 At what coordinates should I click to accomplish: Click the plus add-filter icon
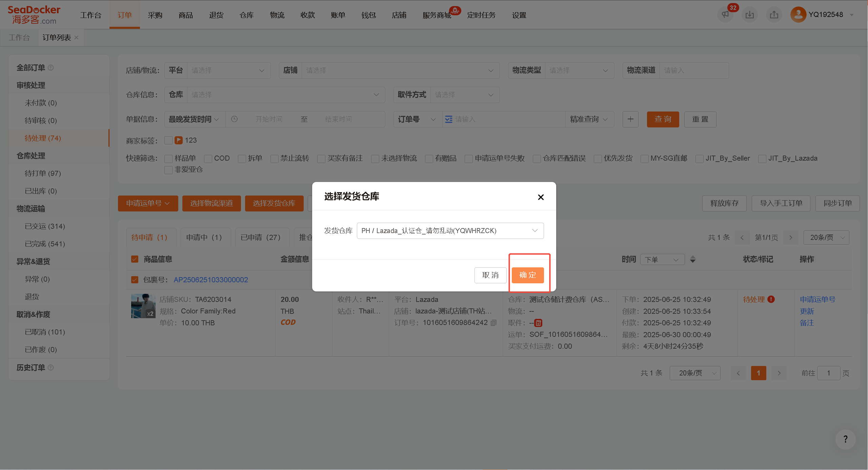[630, 119]
